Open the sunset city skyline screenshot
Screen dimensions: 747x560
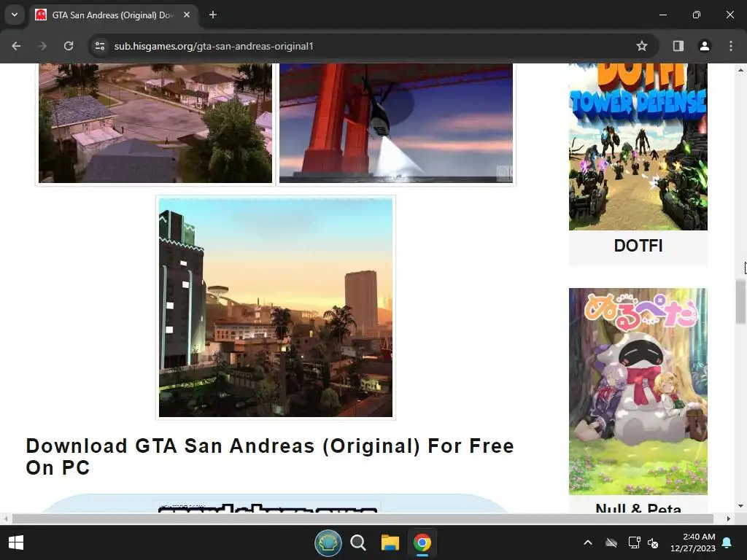(276, 308)
